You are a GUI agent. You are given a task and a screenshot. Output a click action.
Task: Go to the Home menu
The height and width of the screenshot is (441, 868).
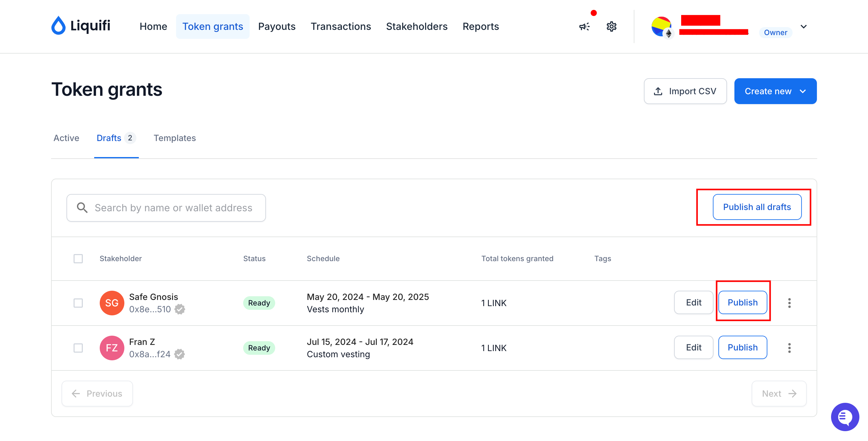153,26
